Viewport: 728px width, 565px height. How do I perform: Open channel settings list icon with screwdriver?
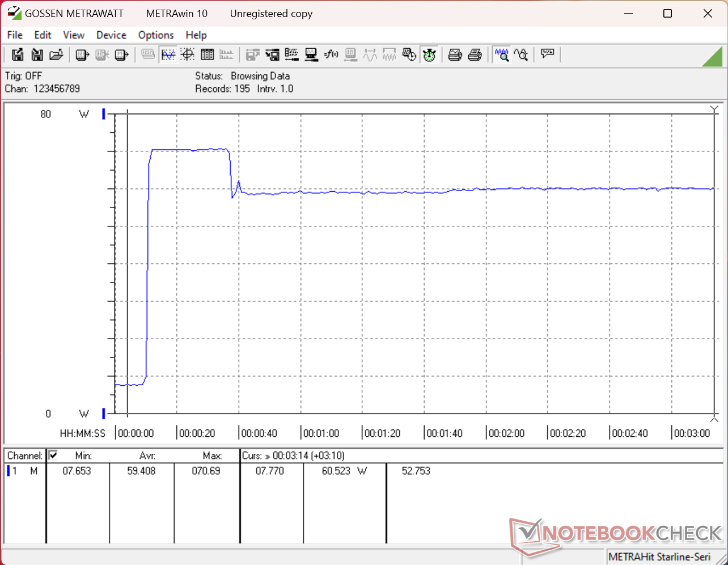point(292,55)
